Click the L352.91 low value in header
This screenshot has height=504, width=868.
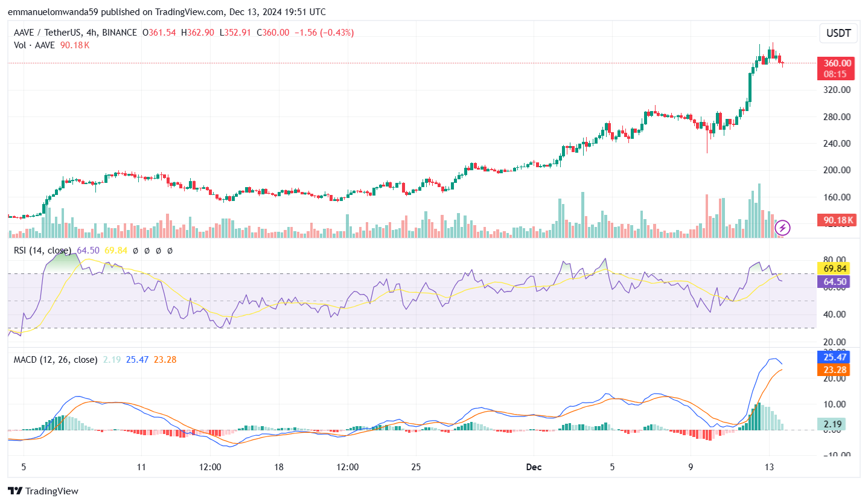click(235, 33)
